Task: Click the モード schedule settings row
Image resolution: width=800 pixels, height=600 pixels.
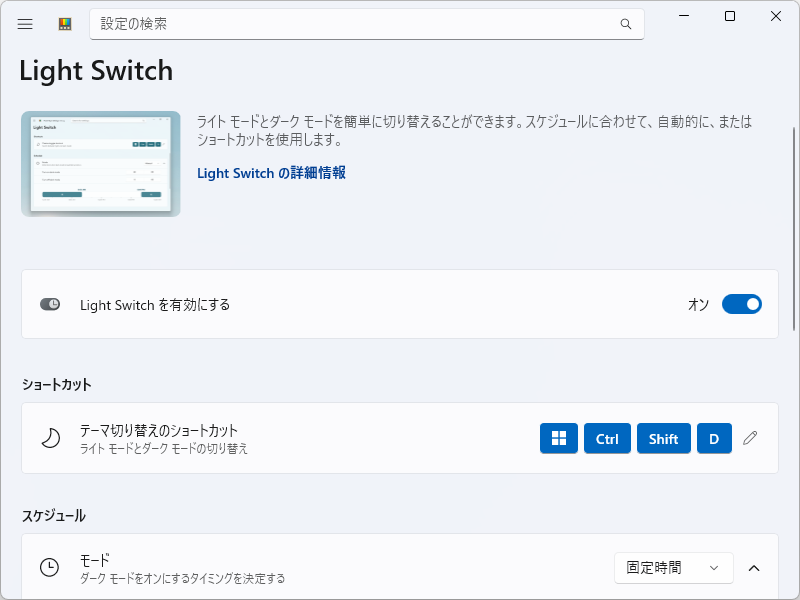Action: (300, 568)
